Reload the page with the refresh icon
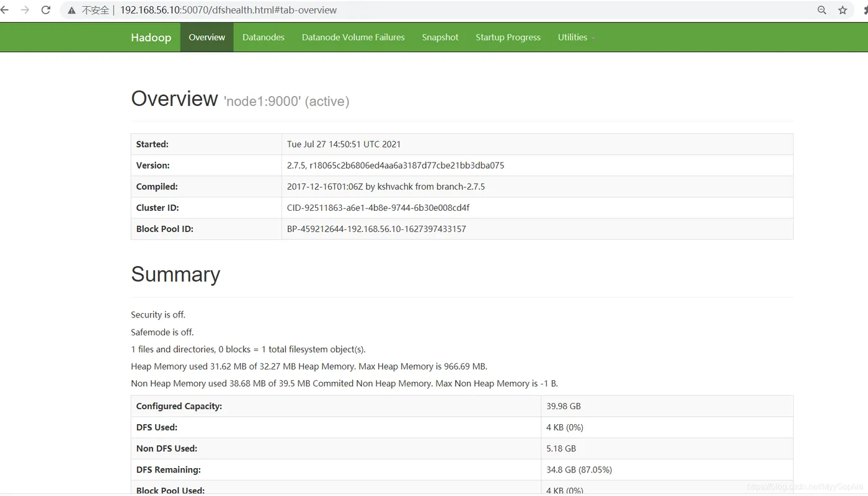 tap(46, 10)
